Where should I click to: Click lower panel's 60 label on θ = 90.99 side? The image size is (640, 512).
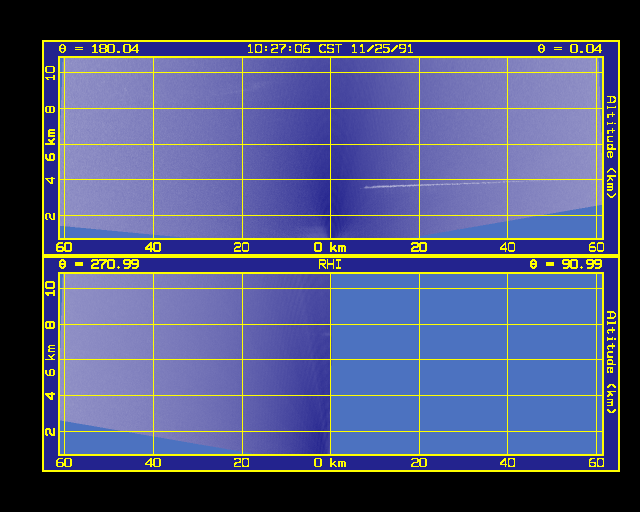click(596, 463)
